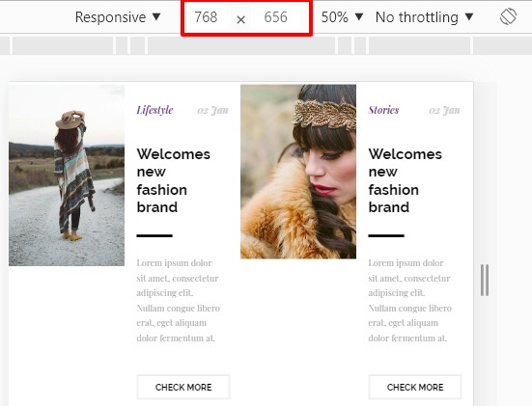Click the rotate viewport icon
Image resolution: width=532 pixels, height=406 pixels.
click(508, 16)
